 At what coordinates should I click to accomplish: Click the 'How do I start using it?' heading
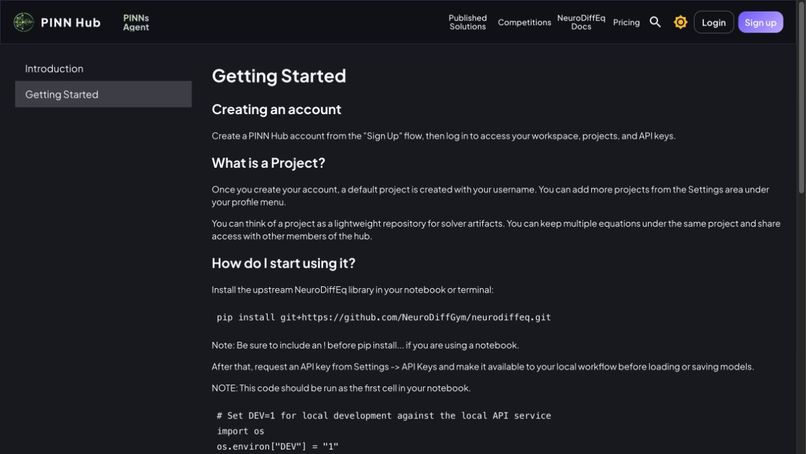[x=283, y=263]
